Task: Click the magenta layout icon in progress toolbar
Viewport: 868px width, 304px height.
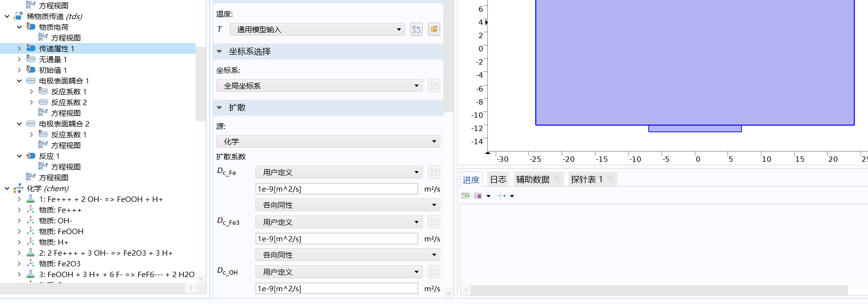Action: tap(478, 196)
